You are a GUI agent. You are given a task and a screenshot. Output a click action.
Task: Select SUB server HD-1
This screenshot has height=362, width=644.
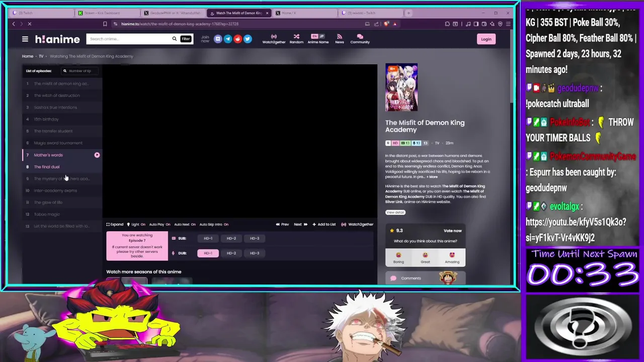[208, 238]
